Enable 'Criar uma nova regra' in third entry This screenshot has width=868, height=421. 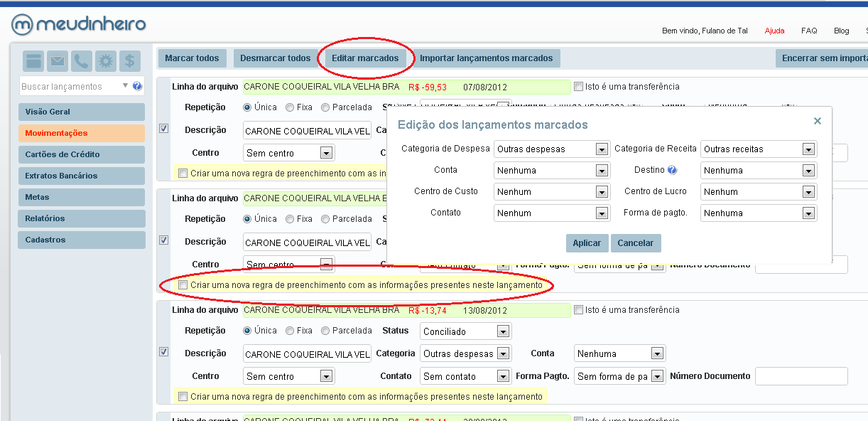click(x=183, y=396)
